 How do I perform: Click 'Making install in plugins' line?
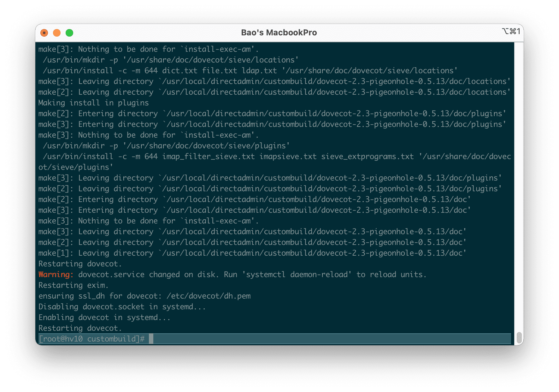(93, 103)
